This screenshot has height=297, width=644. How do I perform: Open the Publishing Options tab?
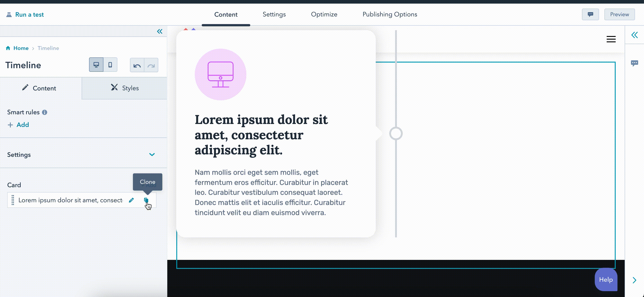(x=390, y=14)
